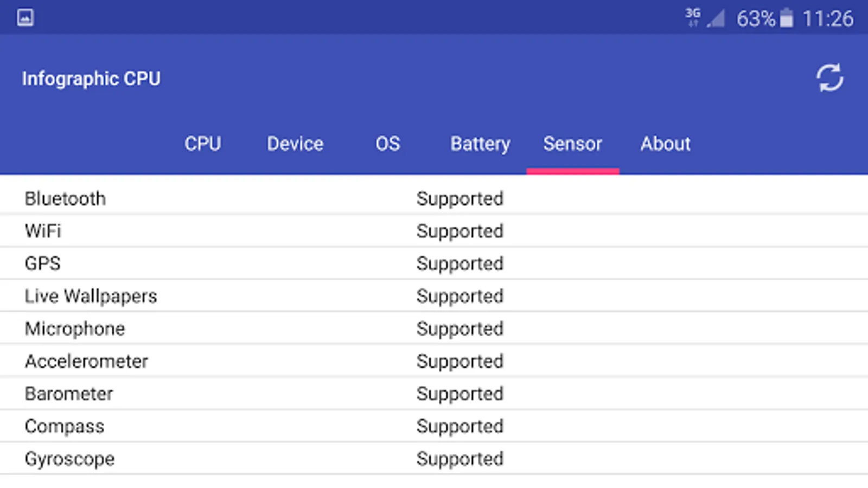Select the OS tab
Image resolution: width=868 pixels, height=488 pixels.
pyautogui.click(x=387, y=144)
